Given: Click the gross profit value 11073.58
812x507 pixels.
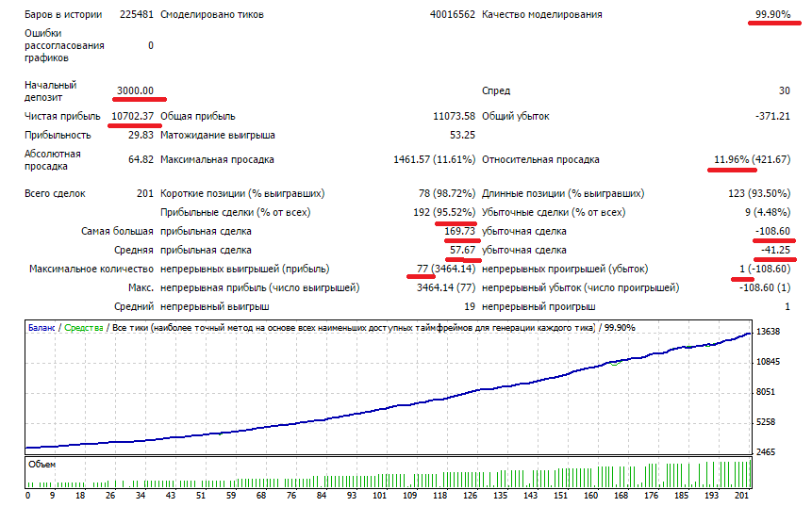Looking at the screenshot, I should tap(454, 116).
